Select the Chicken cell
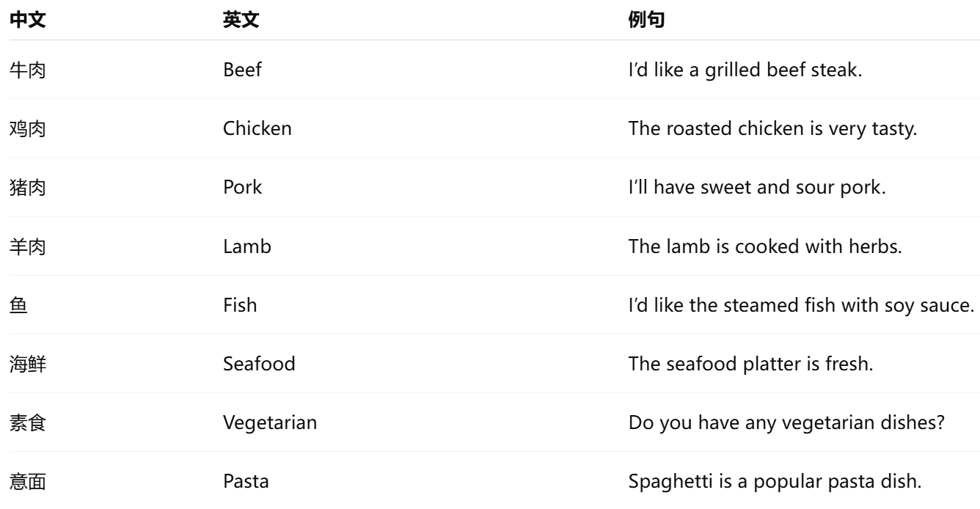Image resolution: width=980 pixels, height=509 pixels. tap(257, 128)
